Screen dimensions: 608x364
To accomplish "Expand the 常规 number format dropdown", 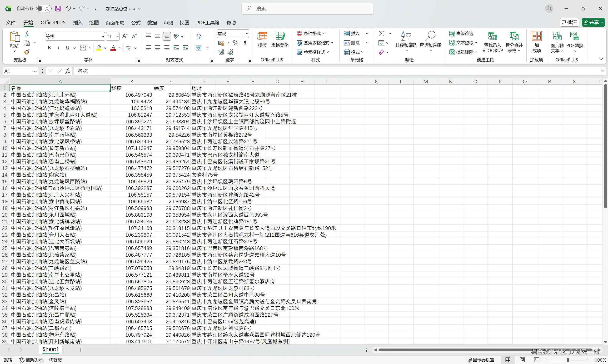I will [x=247, y=34].
